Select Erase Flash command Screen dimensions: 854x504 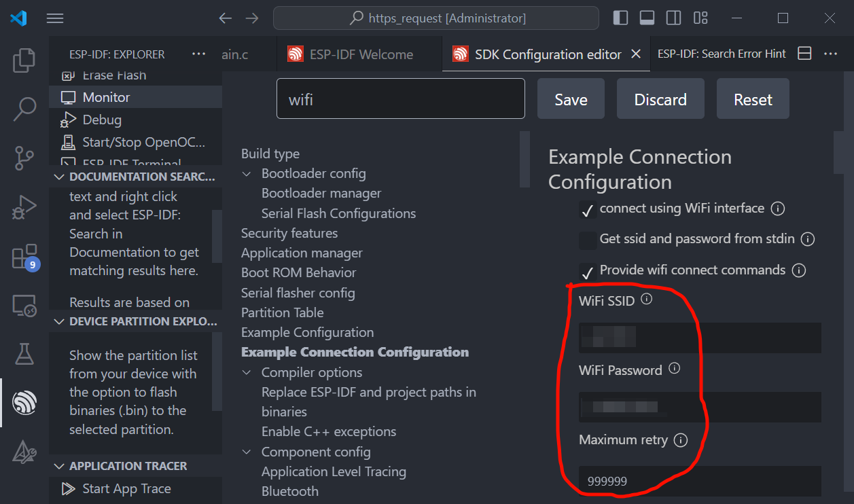coord(135,75)
